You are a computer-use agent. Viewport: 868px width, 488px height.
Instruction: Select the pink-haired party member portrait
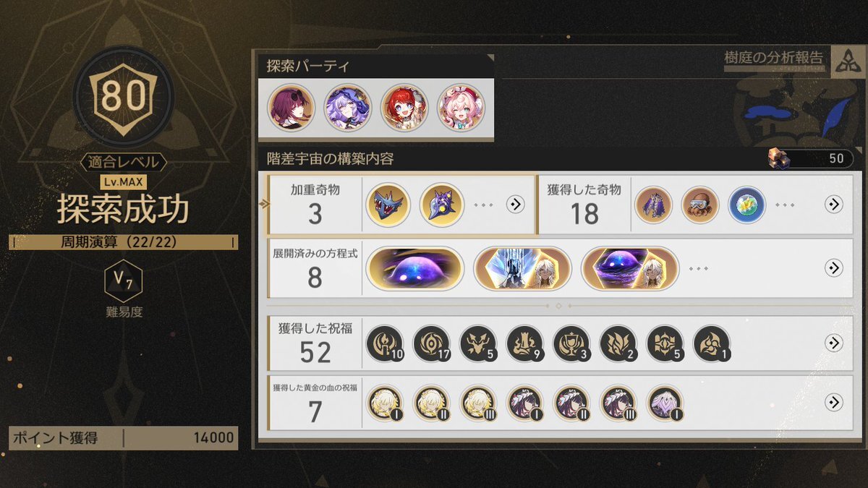[461, 108]
